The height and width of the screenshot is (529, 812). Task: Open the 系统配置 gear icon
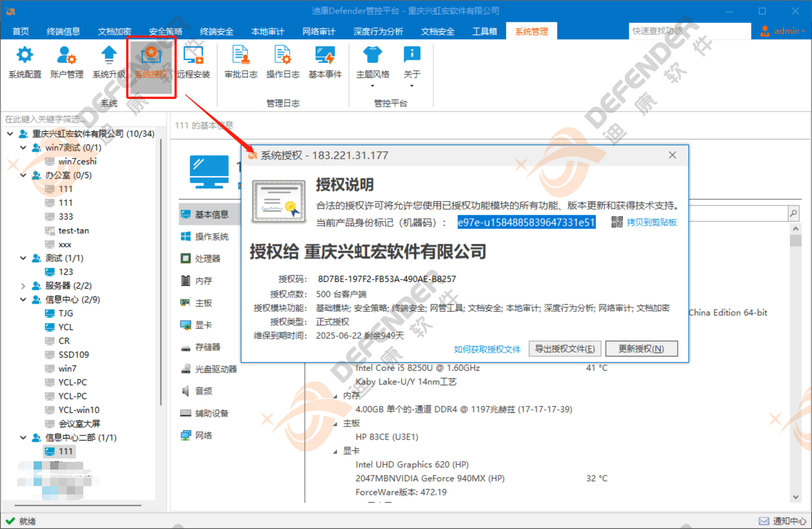pyautogui.click(x=25, y=62)
